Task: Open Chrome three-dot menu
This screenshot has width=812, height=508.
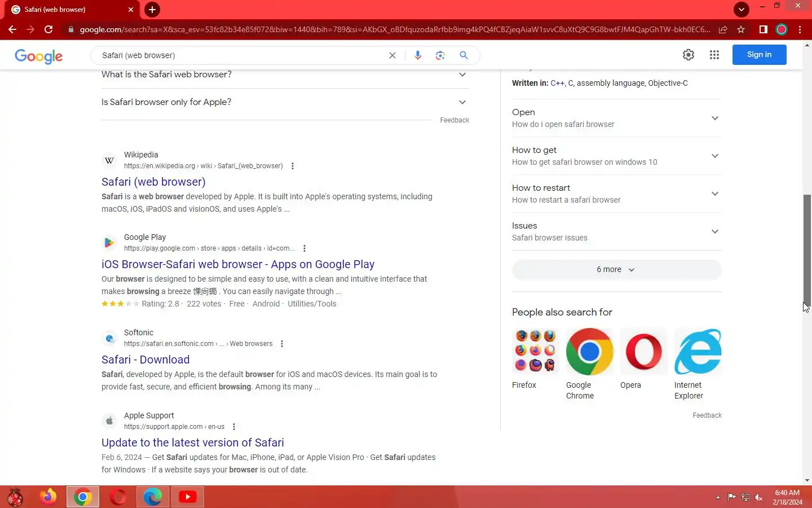Action: click(800, 29)
